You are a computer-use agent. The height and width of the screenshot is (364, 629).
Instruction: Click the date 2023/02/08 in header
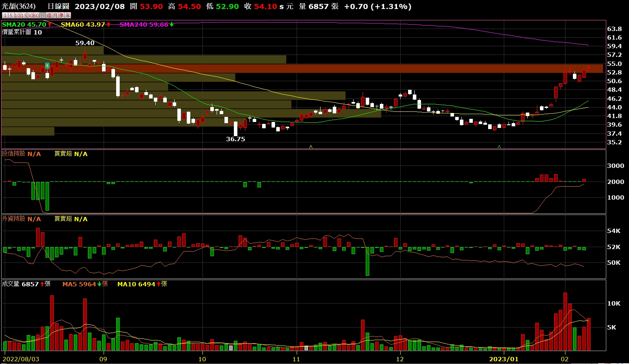tap(100, 6)
